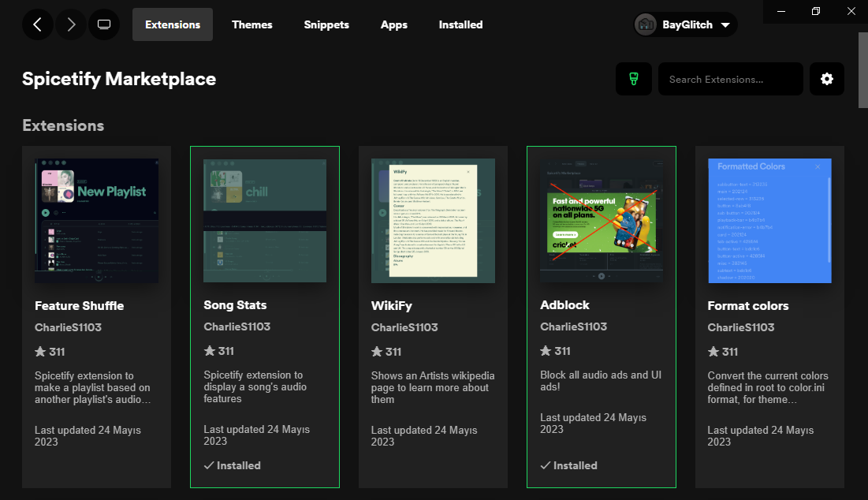Open the Song Stats preview thumbnail
The image size is (868, 500).
265,221
